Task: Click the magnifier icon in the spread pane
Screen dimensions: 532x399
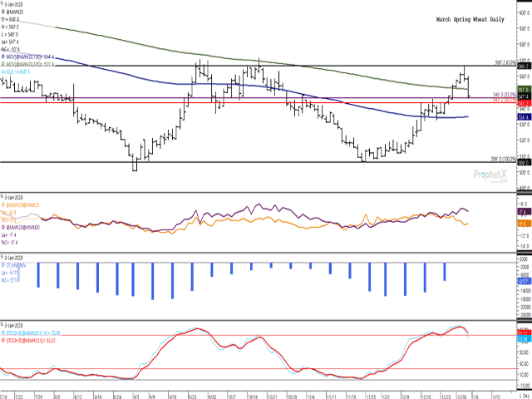Action: (x=2, y=196)
